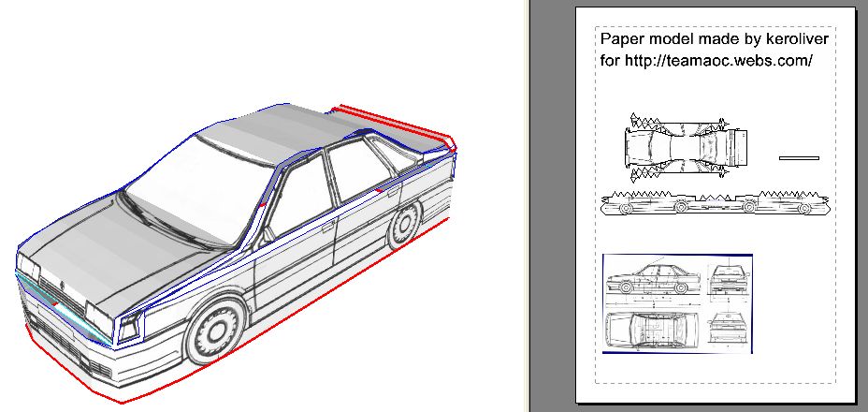Click the 'Paper model made by keroliver' text
The width and height of the screenshot is (868, 412).
click(706, 39)
